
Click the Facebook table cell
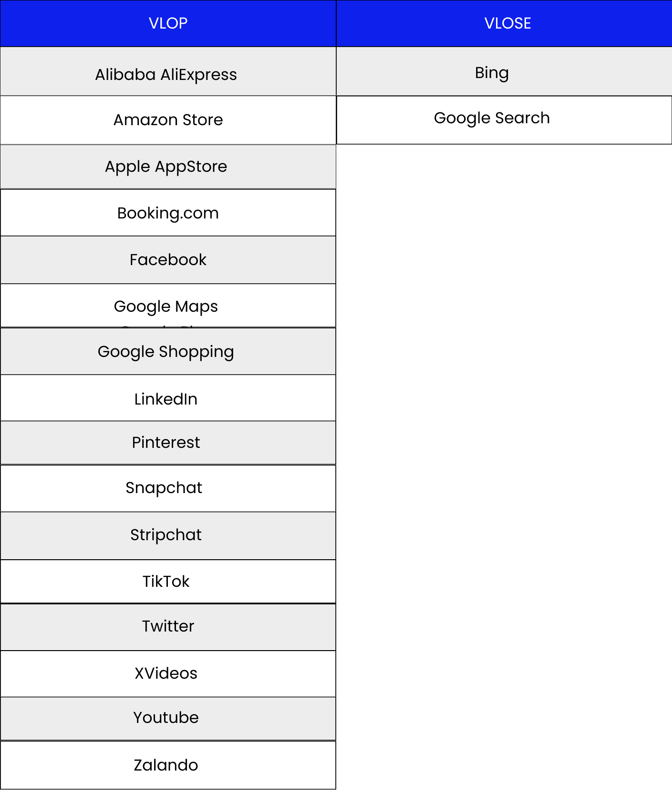click(x=168, y=260)
